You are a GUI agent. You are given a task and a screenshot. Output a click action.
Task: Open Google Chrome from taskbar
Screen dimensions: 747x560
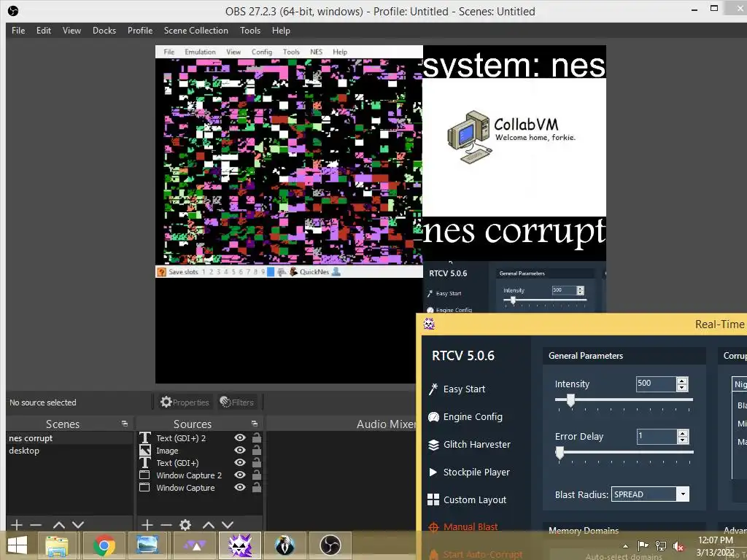tap(104, 545)
